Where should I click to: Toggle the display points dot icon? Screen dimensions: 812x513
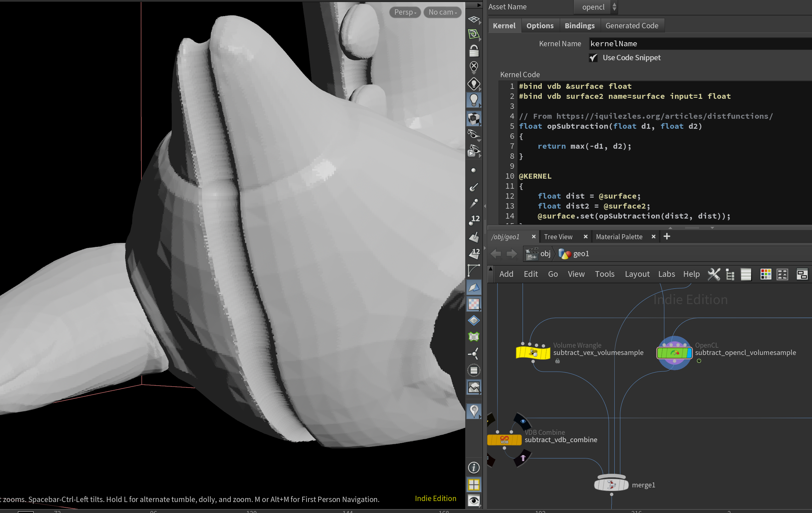[474, 171]
